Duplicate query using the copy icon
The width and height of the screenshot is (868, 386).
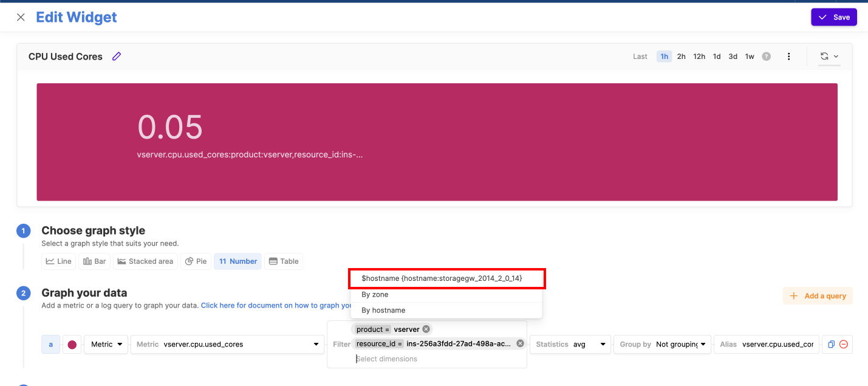point(831,344)
